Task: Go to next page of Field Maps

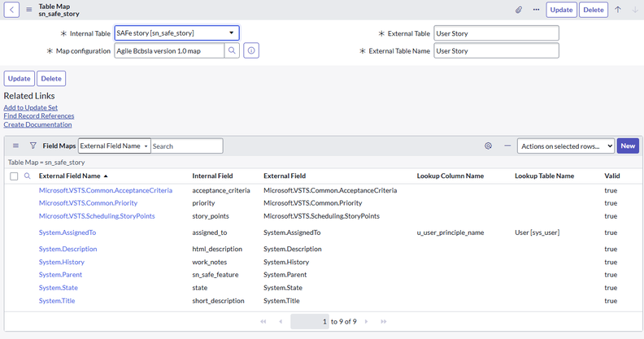Action: click(367, 322)
